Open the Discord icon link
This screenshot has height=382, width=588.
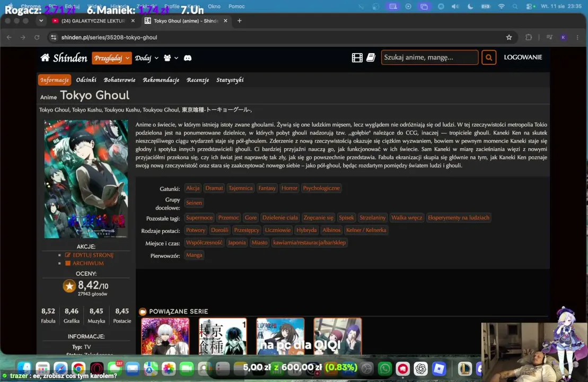click(x=188, y=58)
